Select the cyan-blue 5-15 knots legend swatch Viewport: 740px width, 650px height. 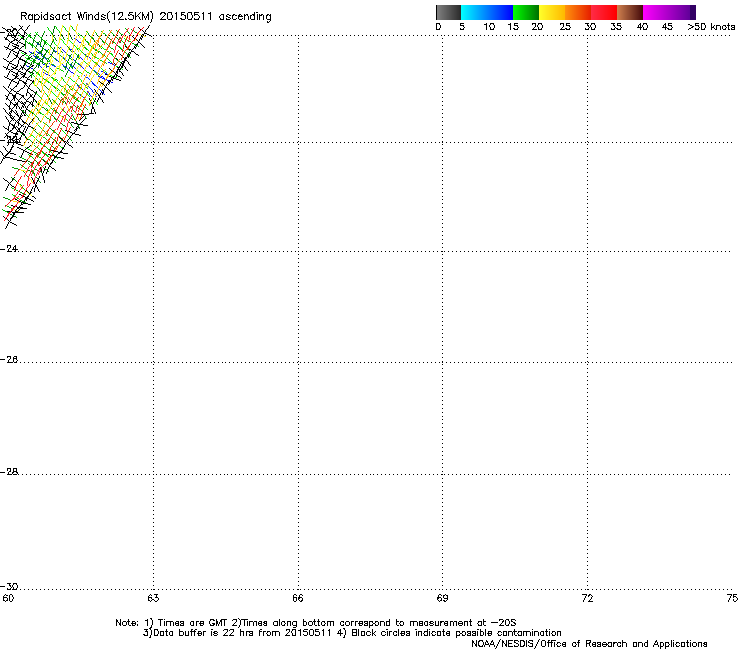coord(487,12)
